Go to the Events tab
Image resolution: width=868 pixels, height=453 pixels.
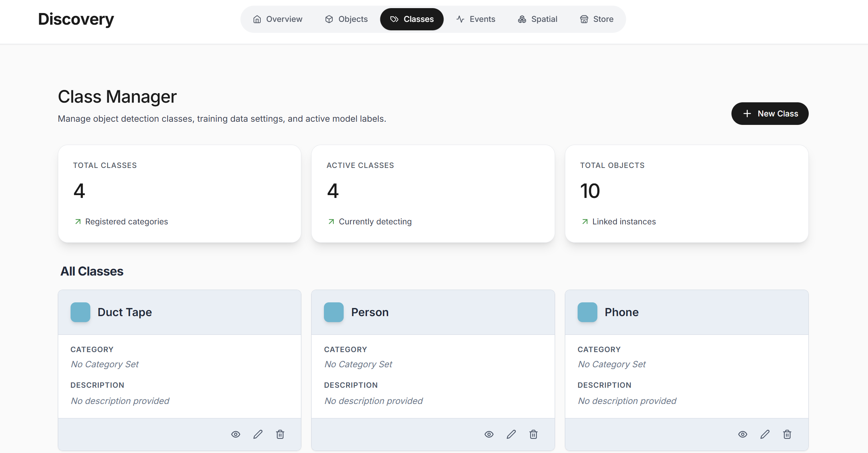click(x=476, y=19)
